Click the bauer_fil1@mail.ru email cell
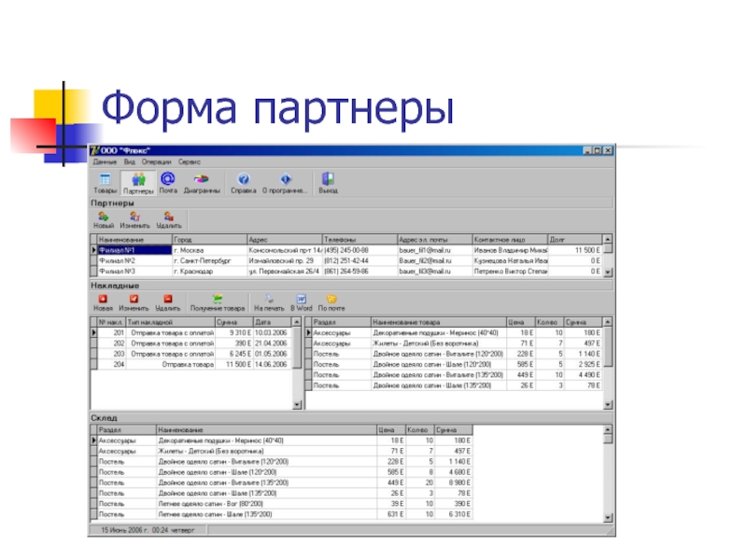Screen dimensions: 747x560 (x=434, y=250)
